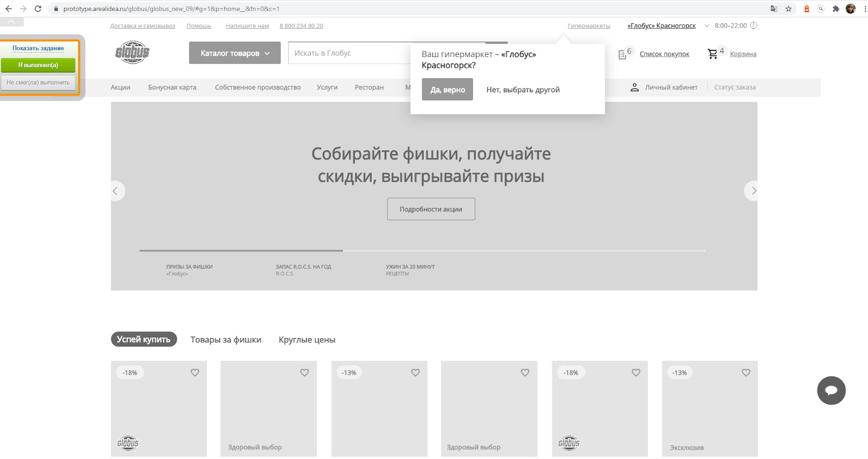
Task: Click the Подробности акции button
Action: pos(431,209)
